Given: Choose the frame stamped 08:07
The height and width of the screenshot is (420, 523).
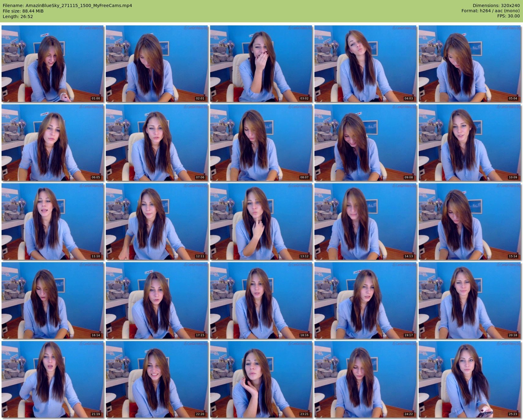Looking at the screenshot, I should pos(261,143).
